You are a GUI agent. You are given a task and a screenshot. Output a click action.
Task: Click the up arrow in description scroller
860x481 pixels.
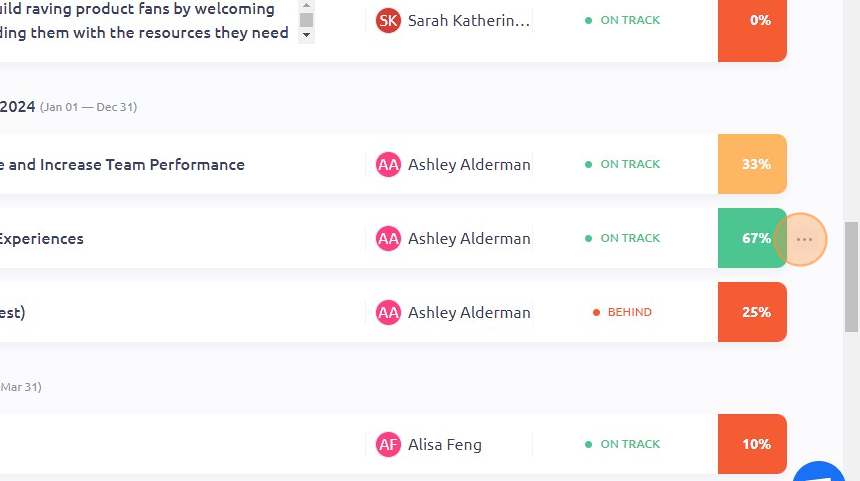coord(307,5)
